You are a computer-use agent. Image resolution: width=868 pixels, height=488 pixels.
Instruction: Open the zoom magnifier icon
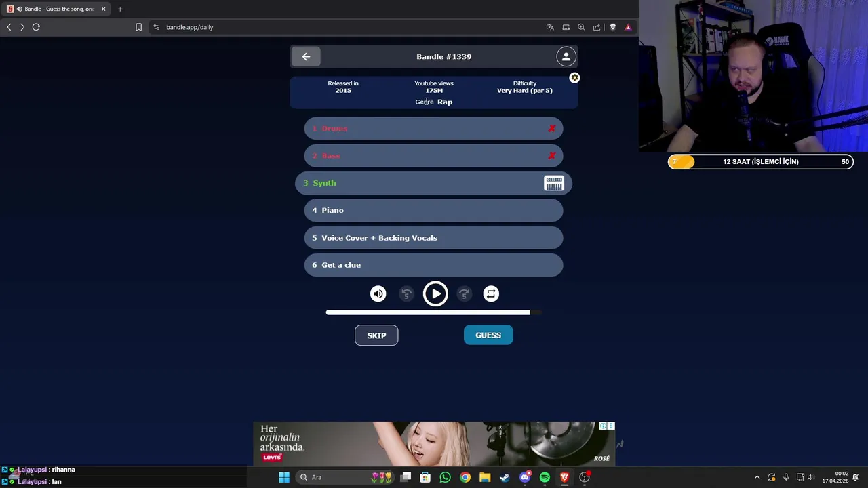click(581, 27)
